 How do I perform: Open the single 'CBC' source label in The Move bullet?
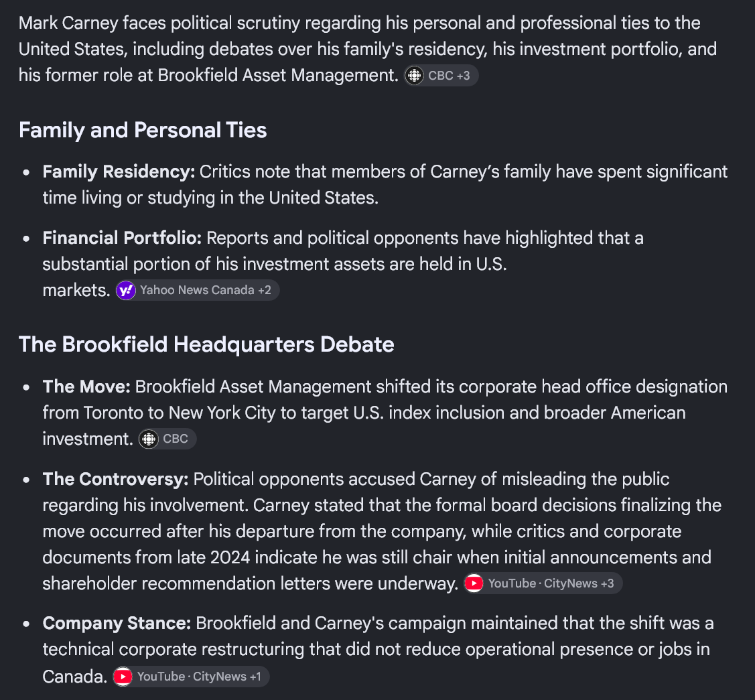point(167,439)
